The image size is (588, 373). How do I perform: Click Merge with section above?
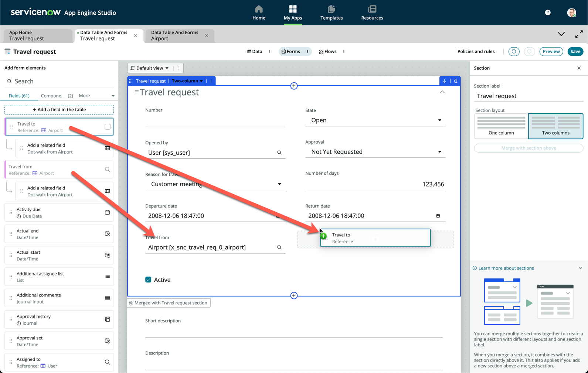click(x=528, y=148)
